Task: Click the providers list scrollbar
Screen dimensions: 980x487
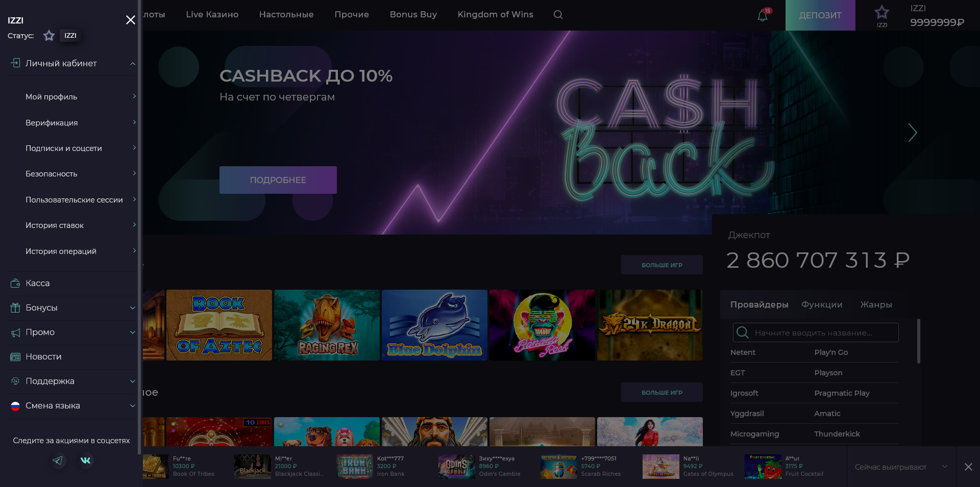Action: 919,341
